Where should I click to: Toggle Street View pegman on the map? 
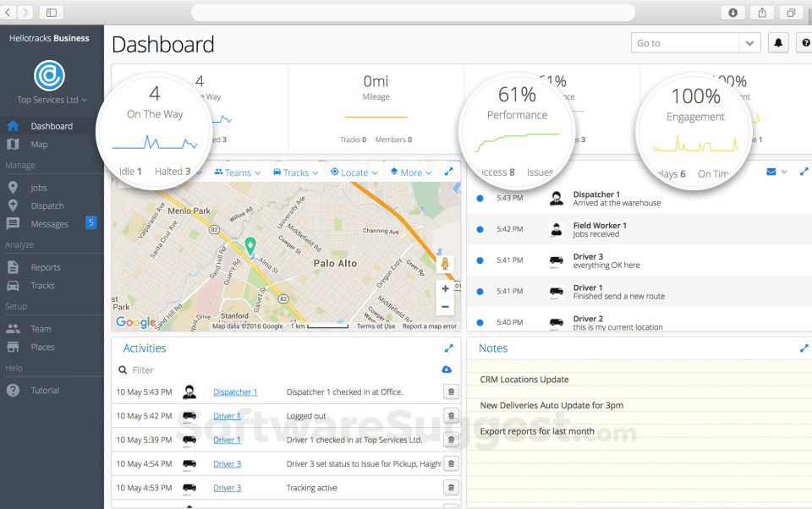(444, 264)
